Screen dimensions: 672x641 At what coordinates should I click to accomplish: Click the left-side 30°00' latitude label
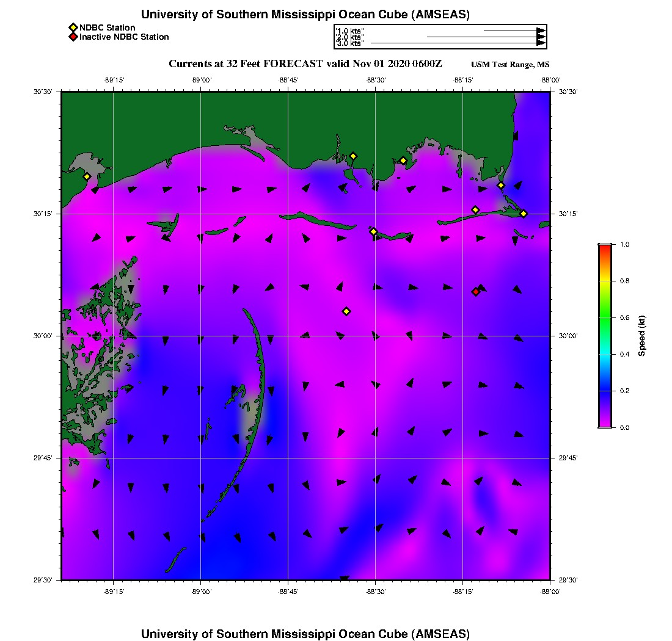[46, 336]
